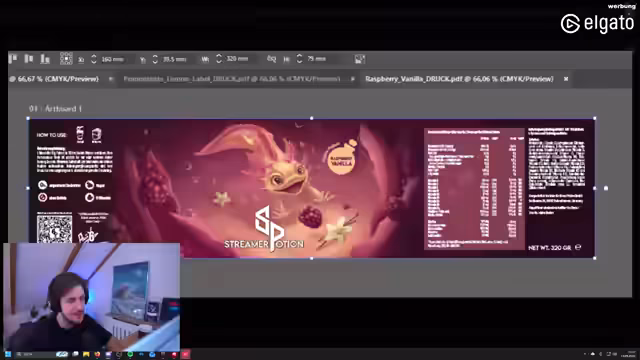Open File Explorer from the taskbar
This screenshot has height=360, width=640.
pos(86,354)
